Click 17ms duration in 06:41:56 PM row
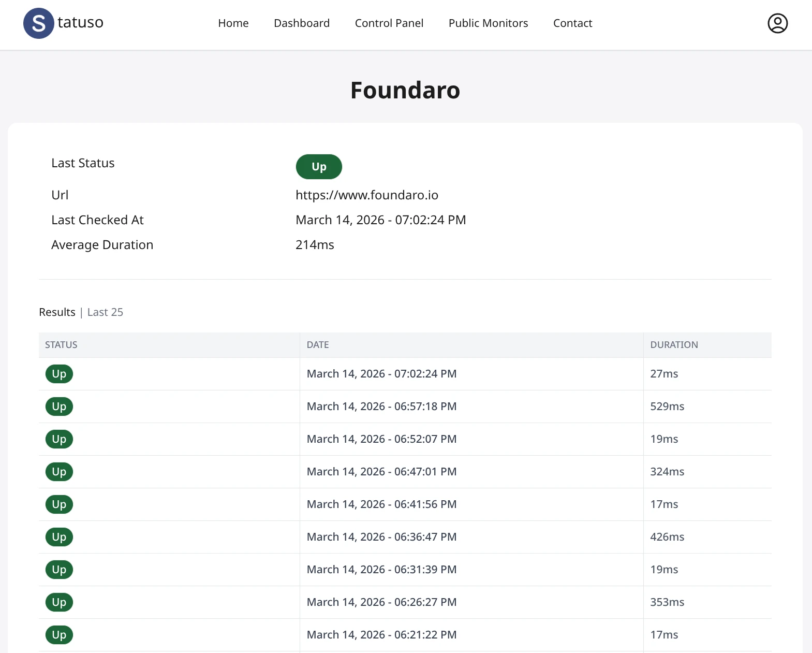The height and width of the screenshot is (653, 812). pyautogui.click(x=664, y=504)
